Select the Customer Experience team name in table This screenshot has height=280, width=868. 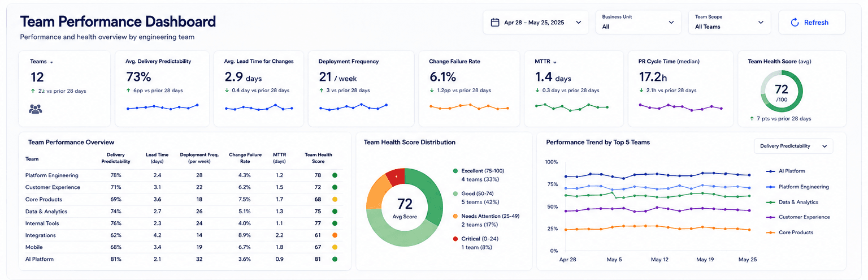click(x=53, y=187)
